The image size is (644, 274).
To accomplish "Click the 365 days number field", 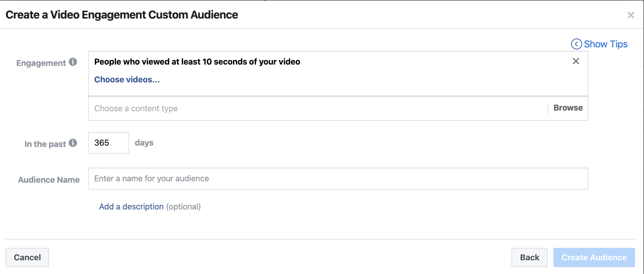I will tap(108, 143).
